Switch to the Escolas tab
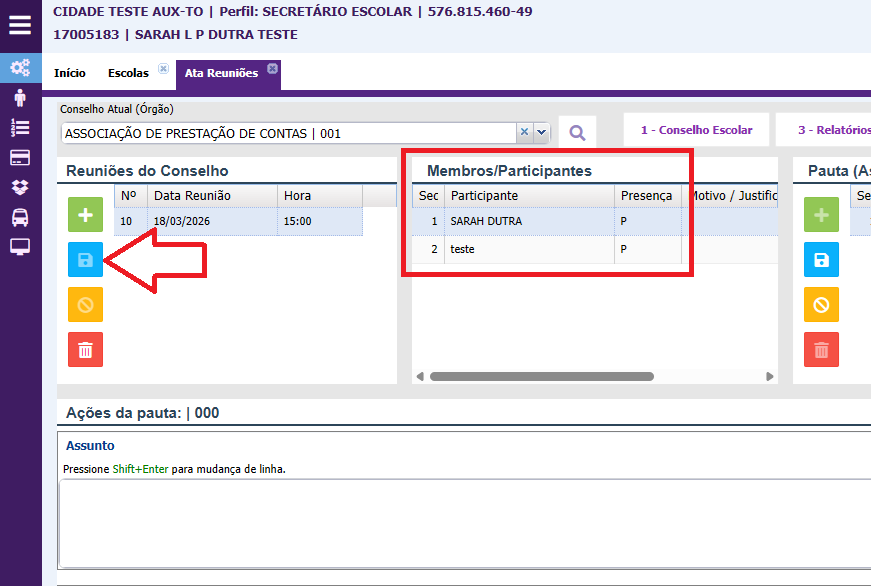This screenshot has height=586, width=871. click(x=128, y=73)
